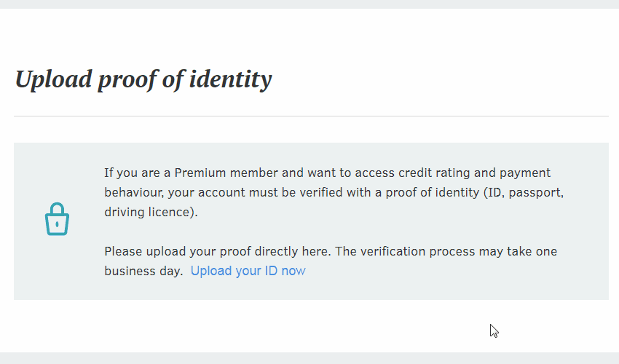Screen dimensions: 619x364
Task: Click the grey strip at the page bottom
Action: coord(309,358)
